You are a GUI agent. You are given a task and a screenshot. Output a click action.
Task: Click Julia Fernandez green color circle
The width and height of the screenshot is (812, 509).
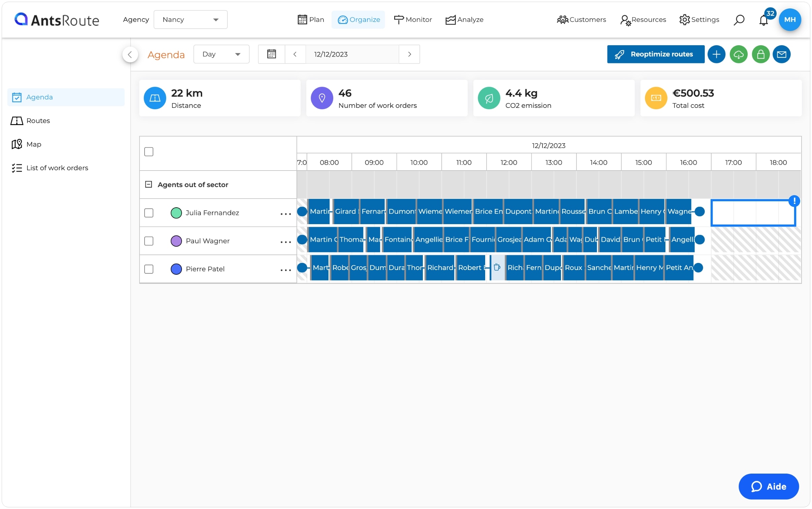[176, 213]
